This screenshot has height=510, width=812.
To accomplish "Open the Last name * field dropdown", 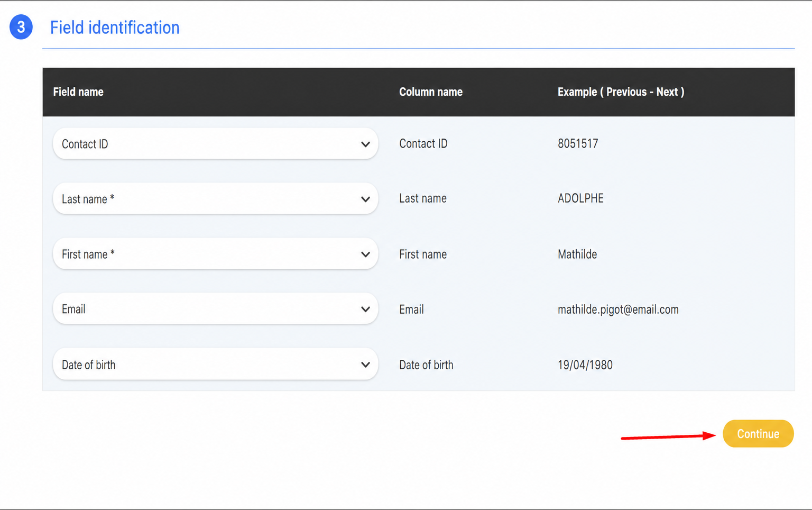I will pos(215,199).
